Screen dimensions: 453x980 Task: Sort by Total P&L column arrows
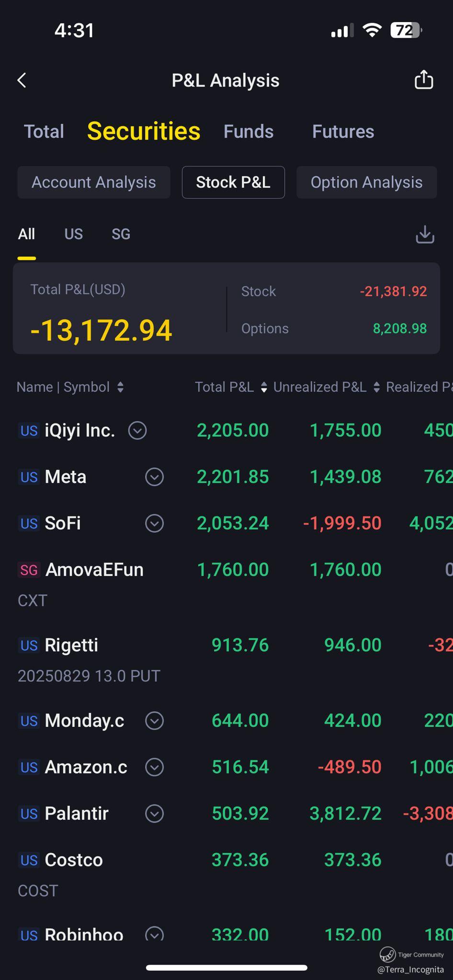[x=264, y=387]
